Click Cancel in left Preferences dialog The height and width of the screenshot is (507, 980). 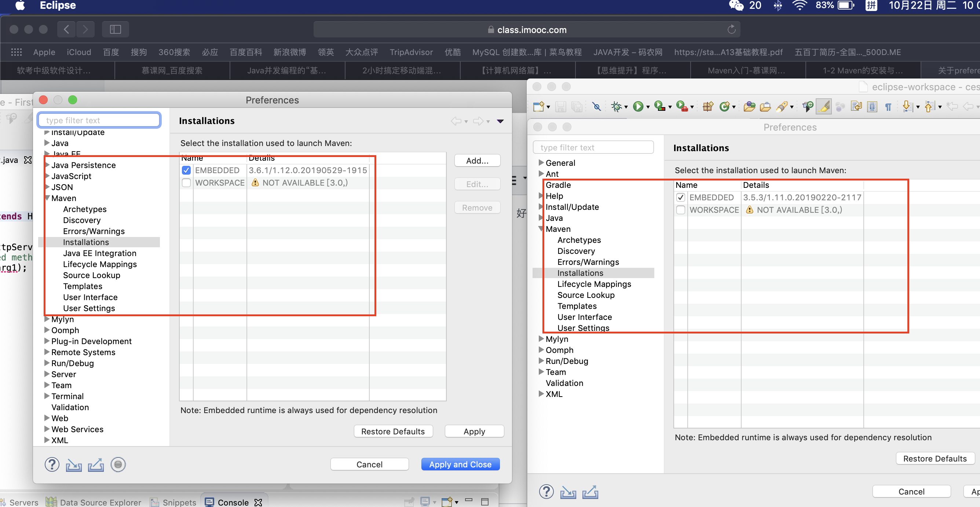pos(369,464)
